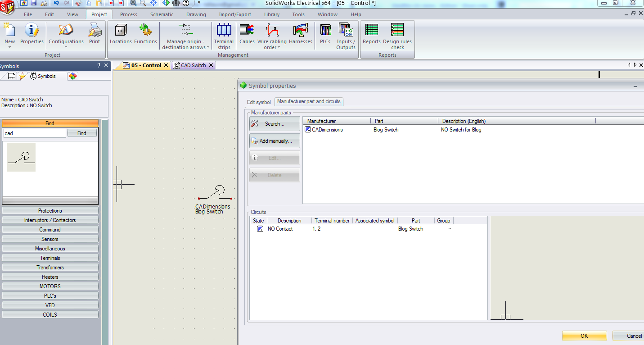Click Associated symbol column header
The image size is (644, 345).
pyautogui.click(x=375, y=221)
